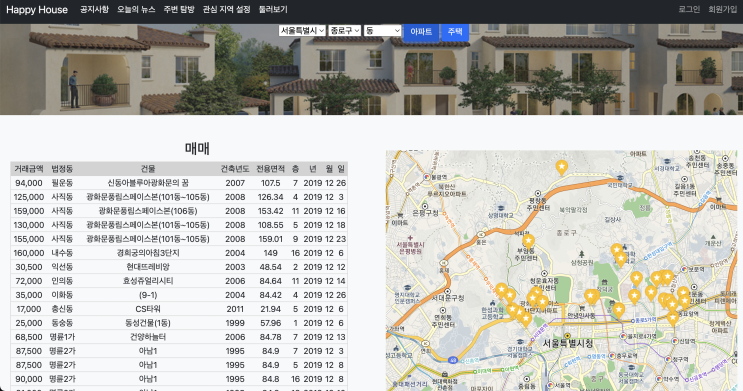The width and height of the screenshot is (743, 391).
Task: Click upper star marker of pair right of 삼청공원
Action: click(616, 250)
